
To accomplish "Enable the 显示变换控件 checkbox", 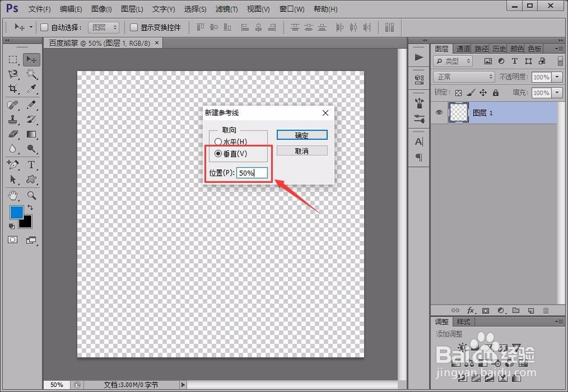I will tap(133, 27).
